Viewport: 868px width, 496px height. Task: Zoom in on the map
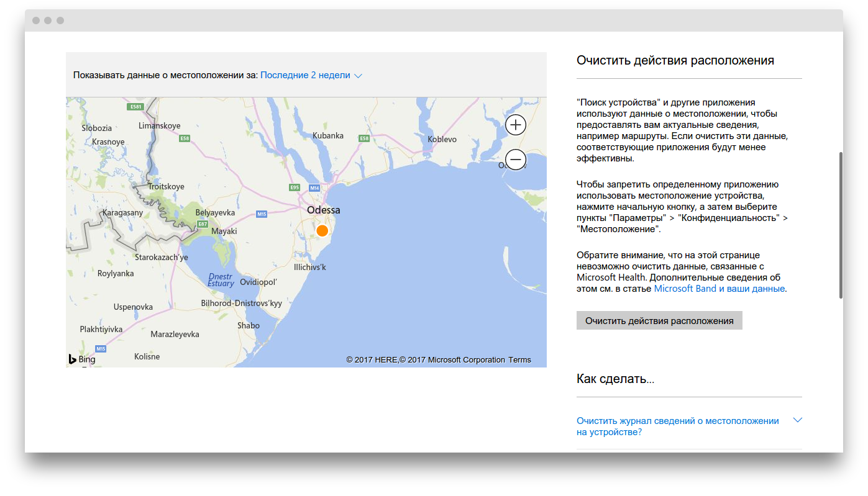(x=516, y=125)
